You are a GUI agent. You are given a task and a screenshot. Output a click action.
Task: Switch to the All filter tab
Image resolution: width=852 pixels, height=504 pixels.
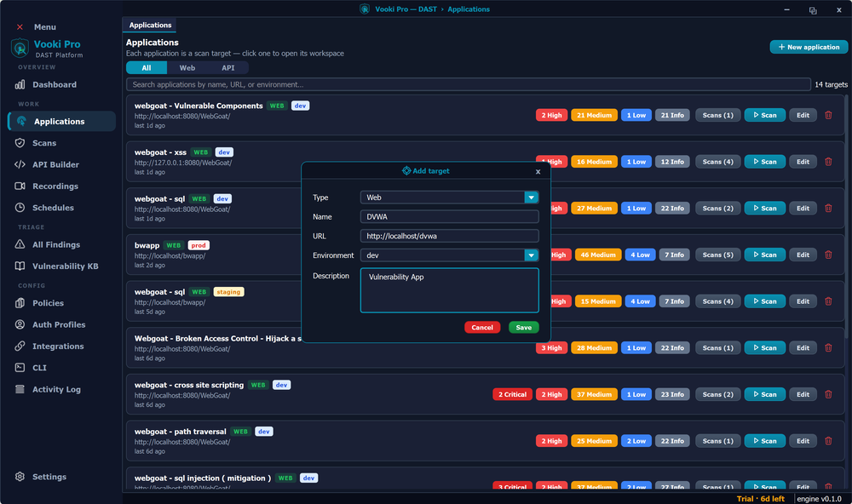[x=147, y=68]
